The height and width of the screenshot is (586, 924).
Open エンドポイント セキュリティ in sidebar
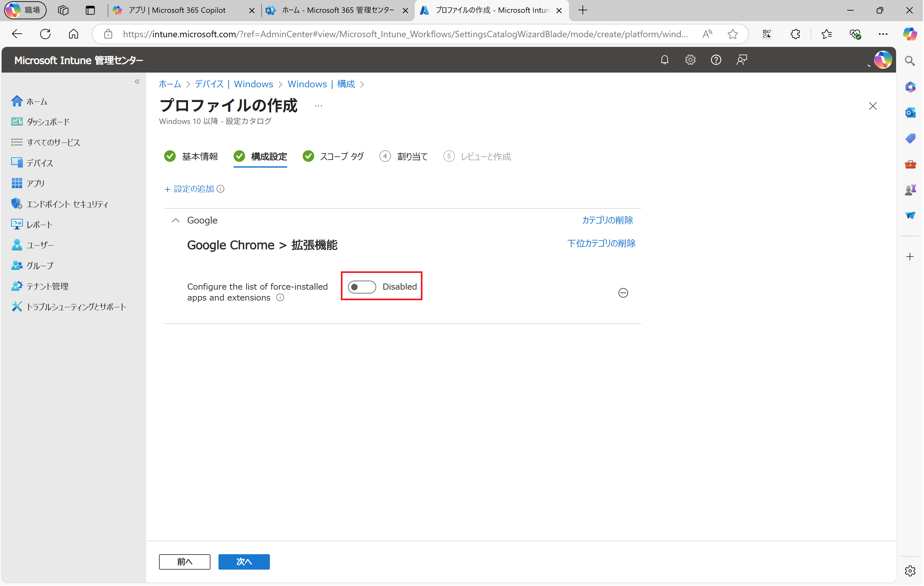point(67,205)
